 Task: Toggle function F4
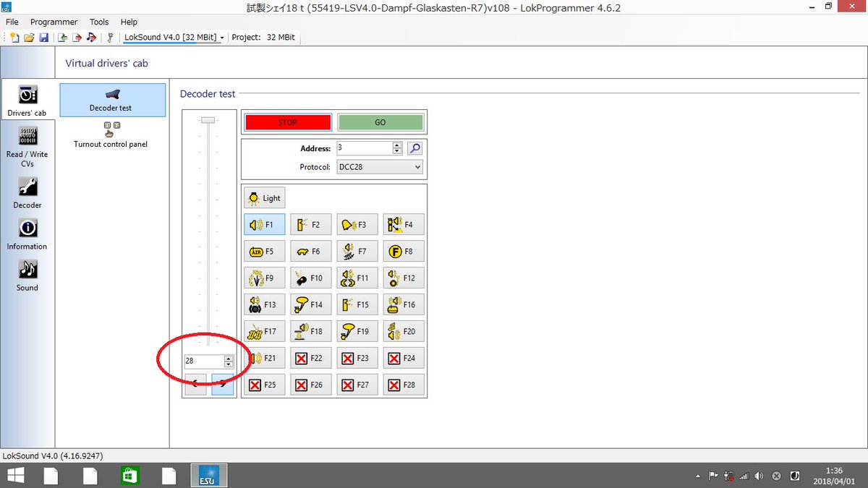coord(404,225)
